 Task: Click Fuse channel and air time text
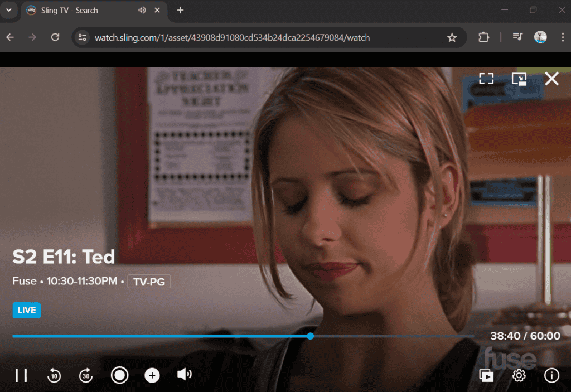(x=65, y=281)
